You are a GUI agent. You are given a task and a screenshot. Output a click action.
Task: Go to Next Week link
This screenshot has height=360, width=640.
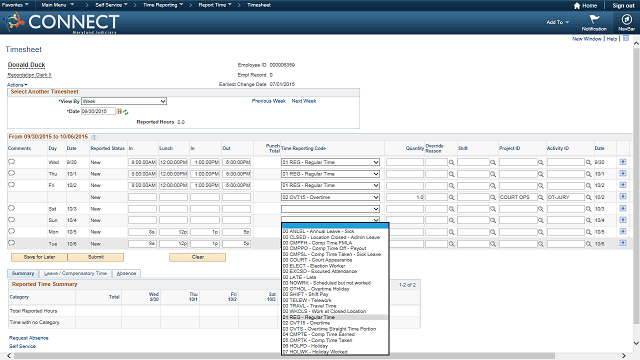[304, 101]
